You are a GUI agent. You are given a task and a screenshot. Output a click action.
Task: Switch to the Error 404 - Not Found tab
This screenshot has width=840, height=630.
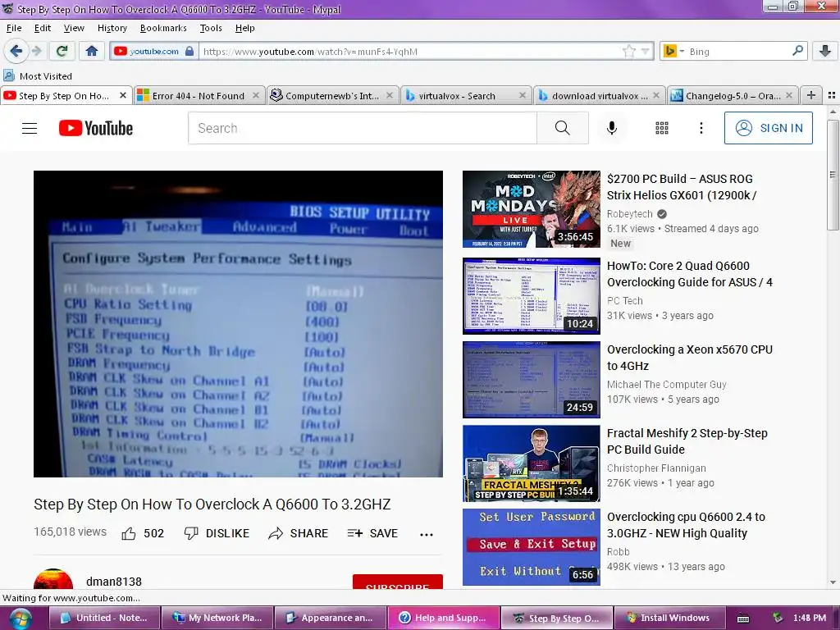[x=199, y=95]
